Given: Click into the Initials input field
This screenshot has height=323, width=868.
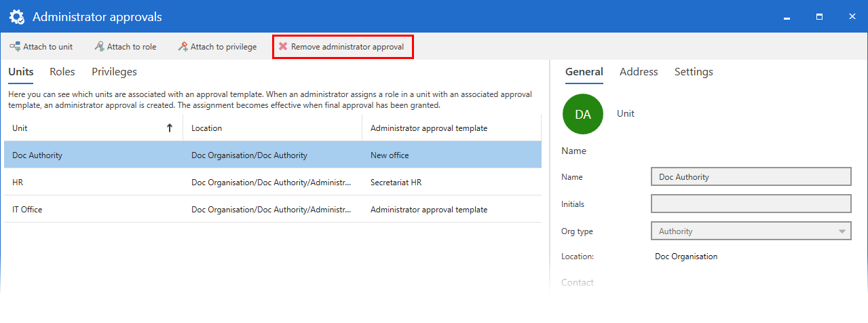Looking at the screenshot, I should 751,204.
